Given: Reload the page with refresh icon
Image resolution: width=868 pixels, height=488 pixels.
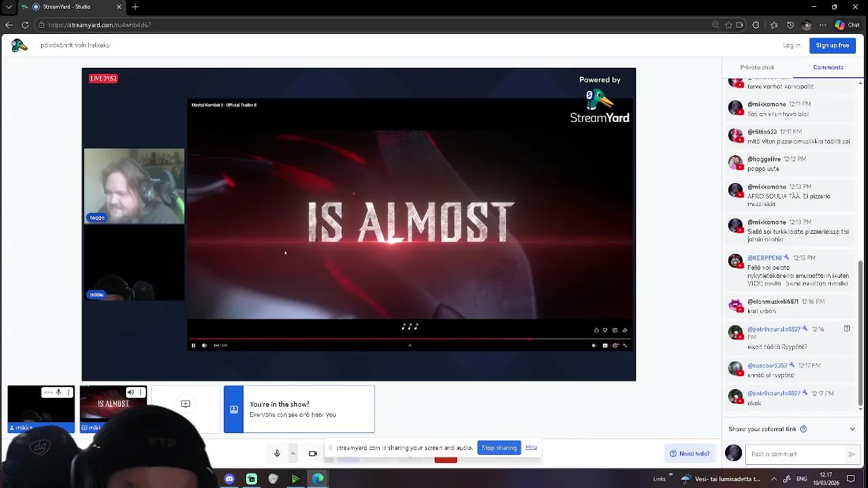Looking at the screenshot, I should (25, 25).
